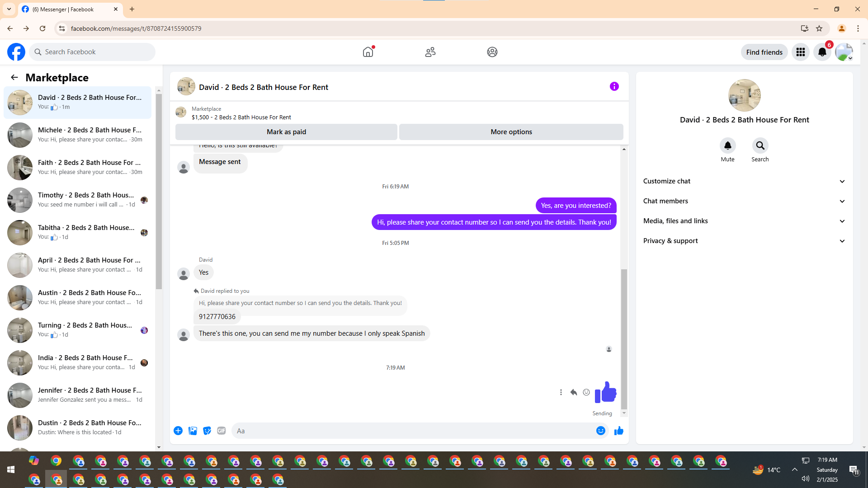
Task: Open more actions plus icon
Action: click(x=178, y=431)
